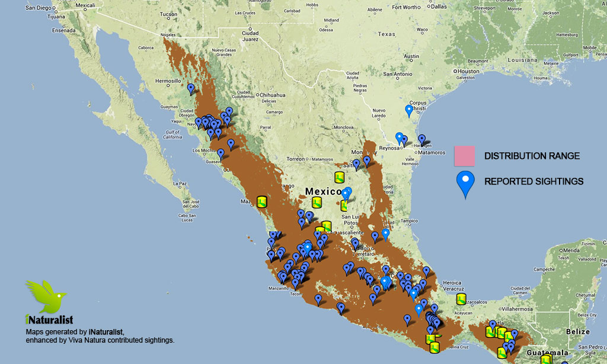Click the sighting pin near Corpus Christi

coord(409,110)
